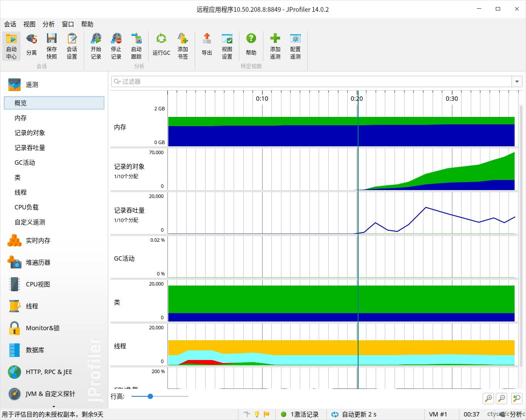Click the 分离 detach icon
This screenshot has height=420, width=526.
click(x=32, y=39)
